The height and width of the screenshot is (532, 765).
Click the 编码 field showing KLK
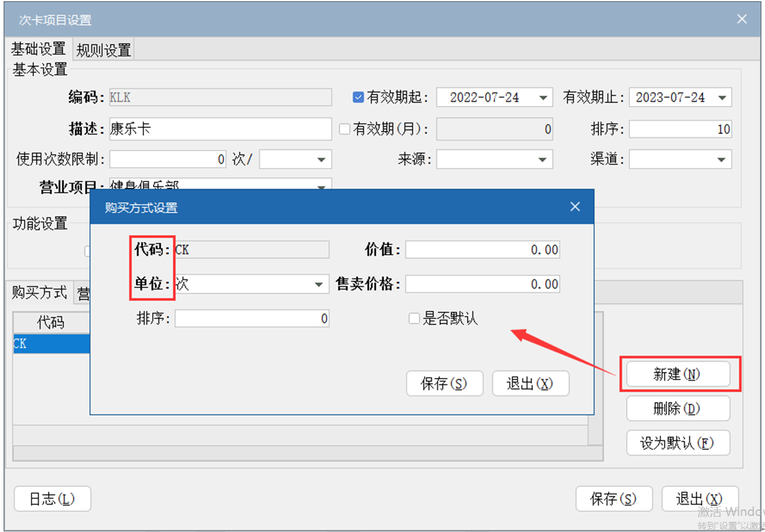220,98
